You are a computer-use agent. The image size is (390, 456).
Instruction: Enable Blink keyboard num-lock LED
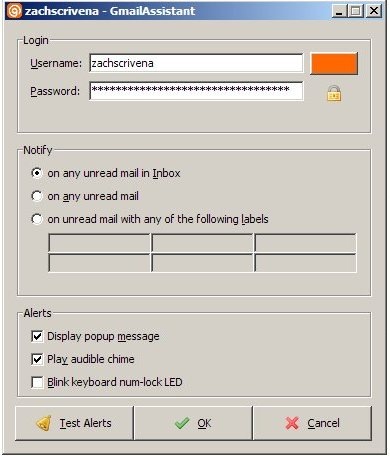pyautogui.click(x=37, y=382)
